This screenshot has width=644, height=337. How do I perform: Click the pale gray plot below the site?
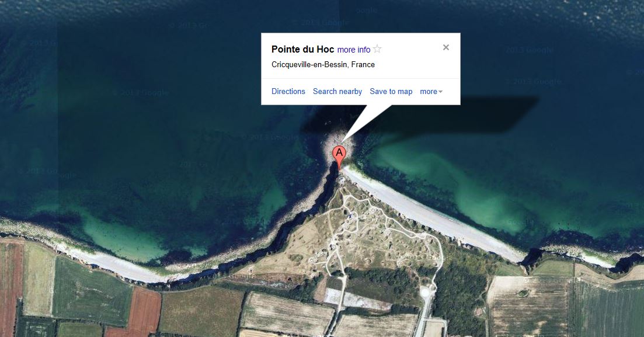click(357, 298)
